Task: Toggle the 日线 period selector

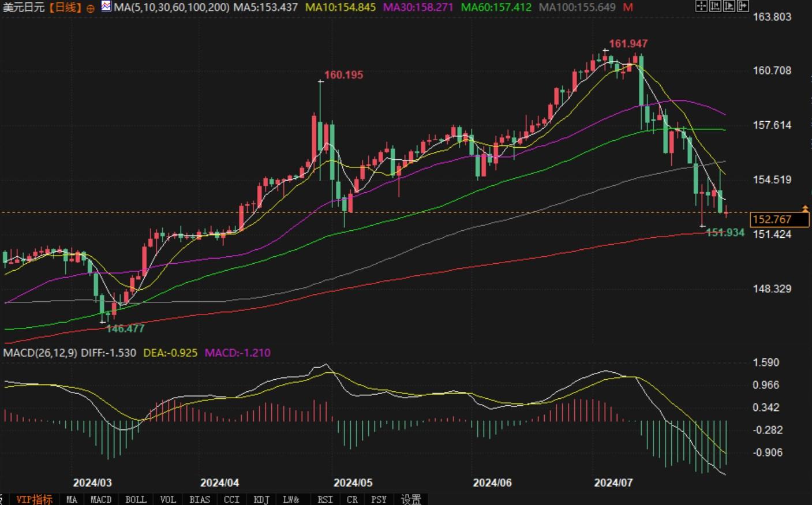Action: (65, 8)
